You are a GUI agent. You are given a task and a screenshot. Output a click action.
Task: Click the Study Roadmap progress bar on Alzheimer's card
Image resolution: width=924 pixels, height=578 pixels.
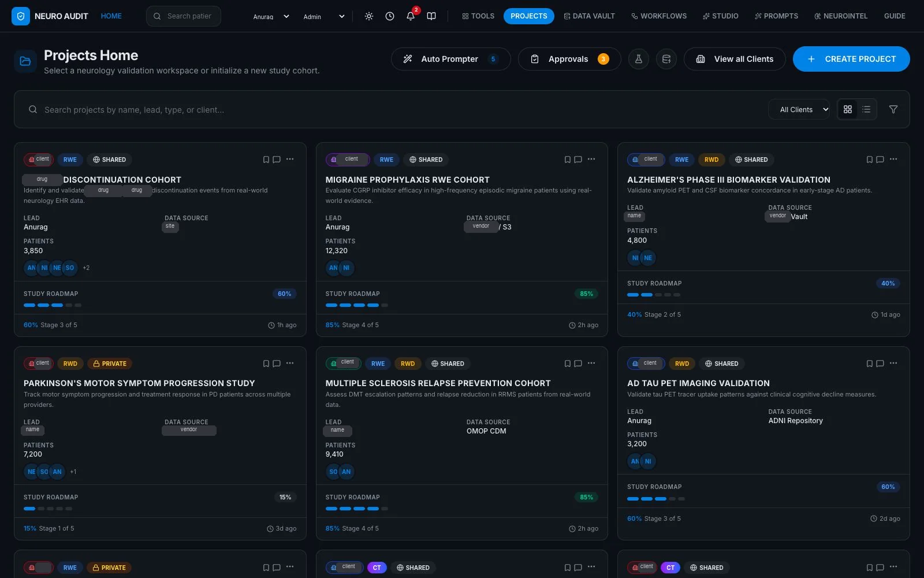coord(654,295)
